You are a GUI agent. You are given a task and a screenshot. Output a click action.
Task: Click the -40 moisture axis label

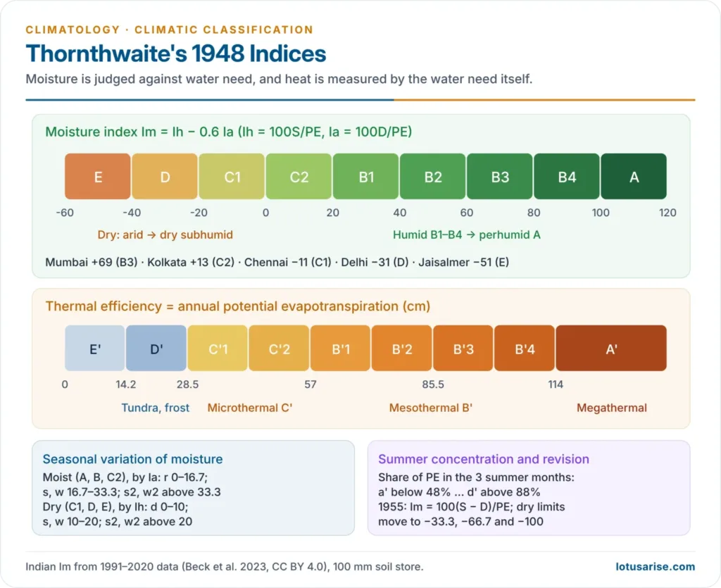[x=132, y=213]
